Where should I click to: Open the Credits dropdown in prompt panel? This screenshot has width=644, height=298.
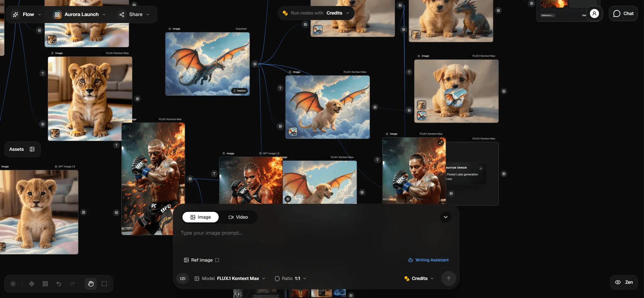(419, 279)
